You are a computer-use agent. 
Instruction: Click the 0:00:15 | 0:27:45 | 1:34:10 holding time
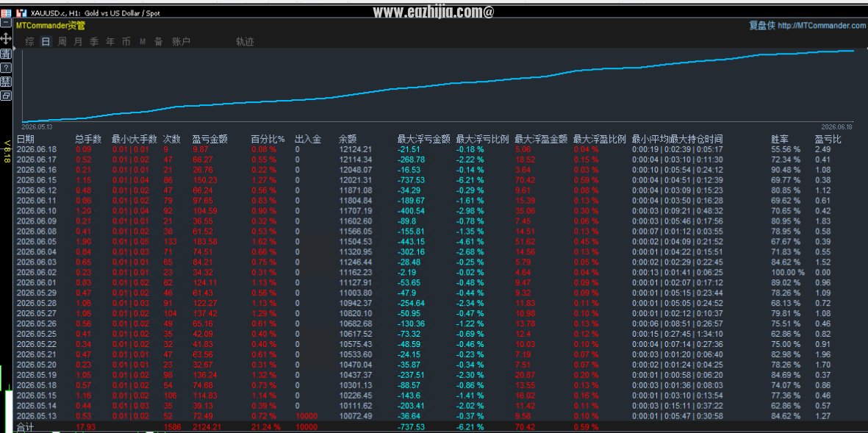click(x=677, y=334)
